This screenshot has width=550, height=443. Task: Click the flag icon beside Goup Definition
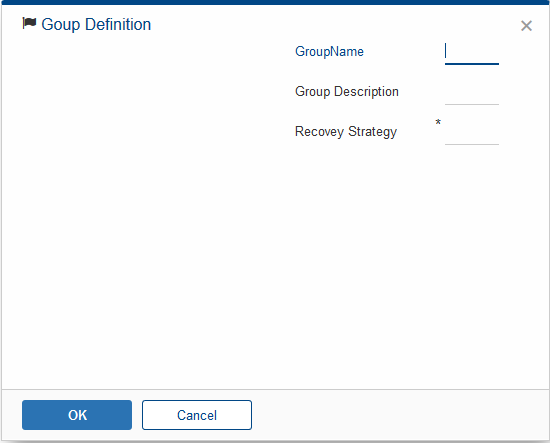tap(29, 24)
